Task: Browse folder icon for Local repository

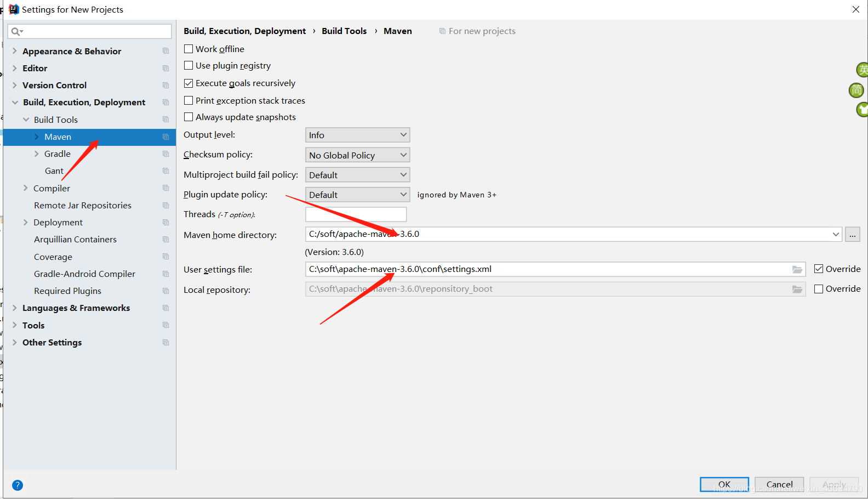Action: (797, 289)
